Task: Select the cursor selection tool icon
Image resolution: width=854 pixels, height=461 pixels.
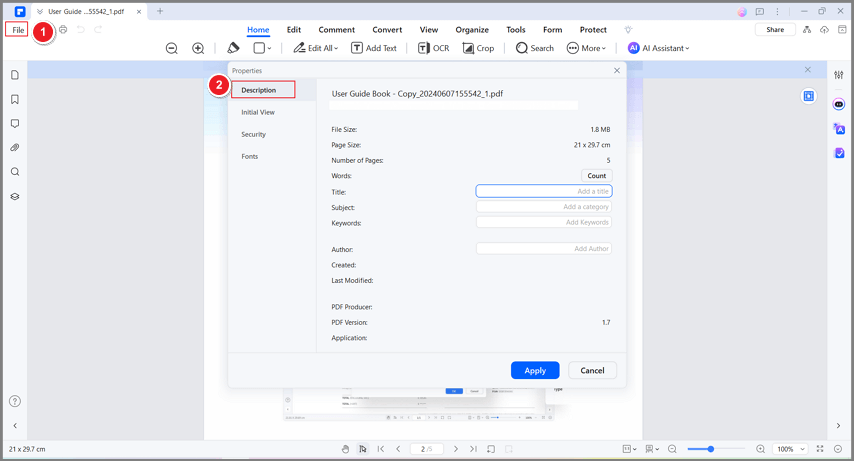Action: [x=363, y=449]
